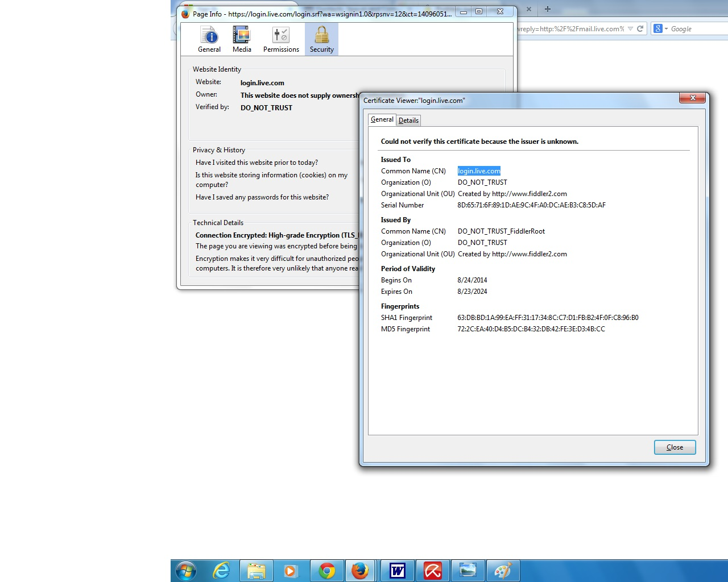Image resolution: width=728 pixels, height=582 pixels.
Task: Close the Page Info window
Action: tap(500, 11)
